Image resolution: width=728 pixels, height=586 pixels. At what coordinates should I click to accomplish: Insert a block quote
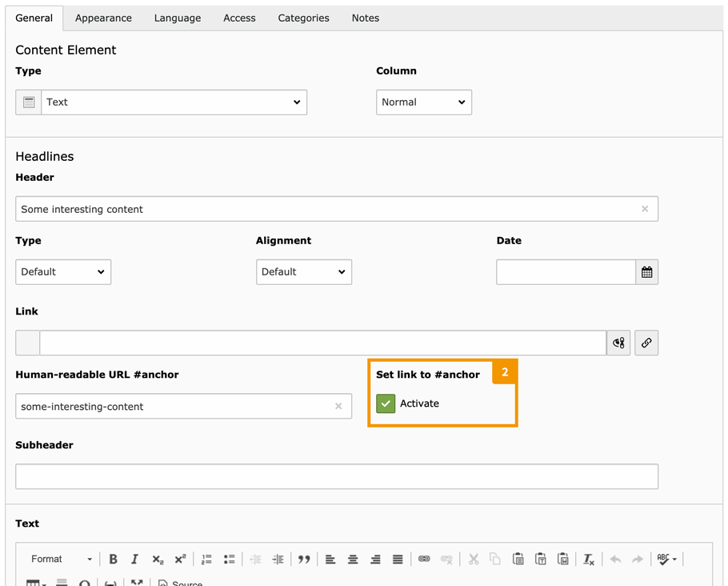(304, 559)
